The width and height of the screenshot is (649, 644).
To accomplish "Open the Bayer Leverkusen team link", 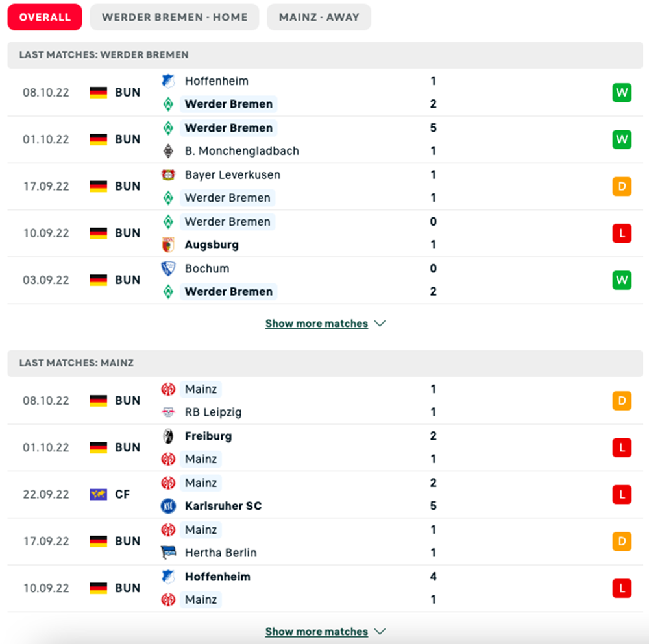I will coord(232,174).
